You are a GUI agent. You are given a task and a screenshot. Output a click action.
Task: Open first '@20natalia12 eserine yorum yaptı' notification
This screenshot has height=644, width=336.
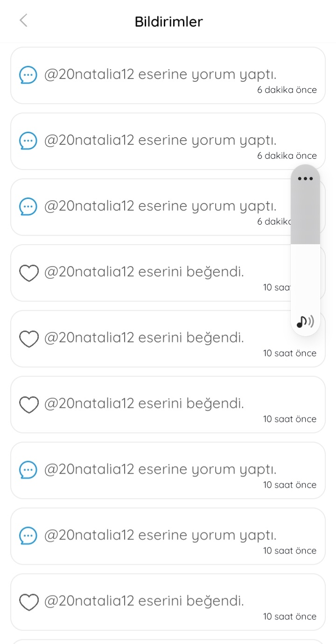click(x=168, y=75)
